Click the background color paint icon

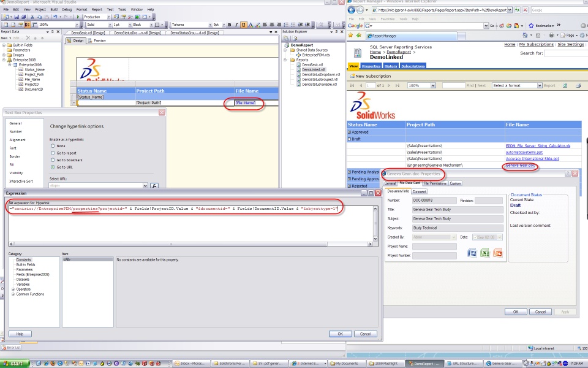pos(258,25)
